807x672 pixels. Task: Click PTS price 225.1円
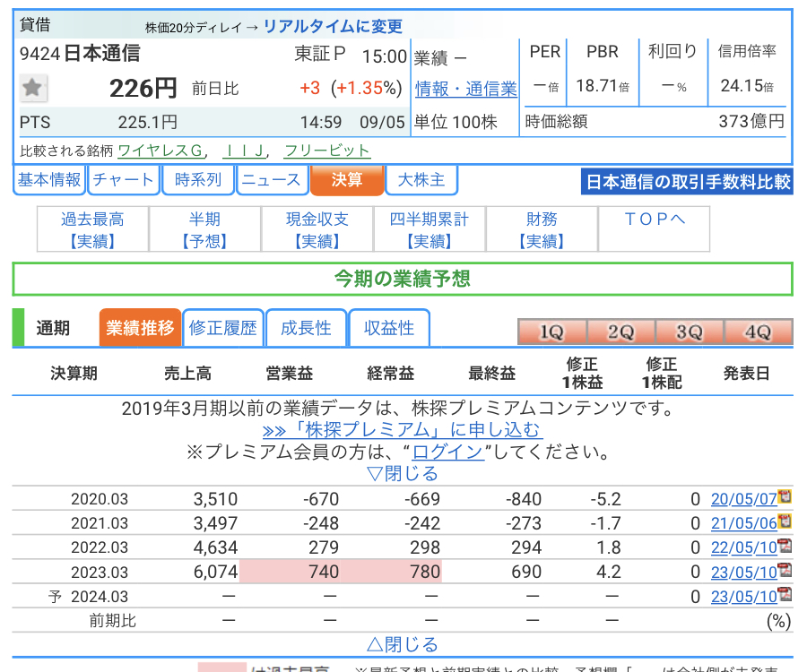(x=148, y=123)
